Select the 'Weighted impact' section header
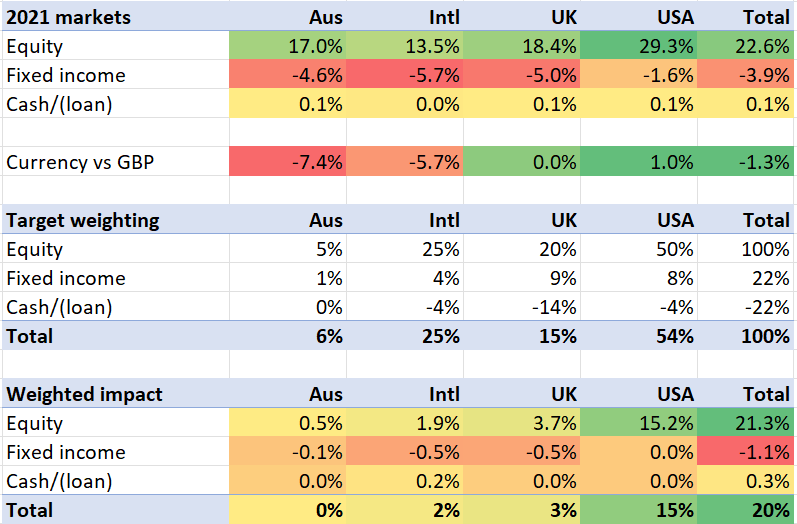 (82, 394)
